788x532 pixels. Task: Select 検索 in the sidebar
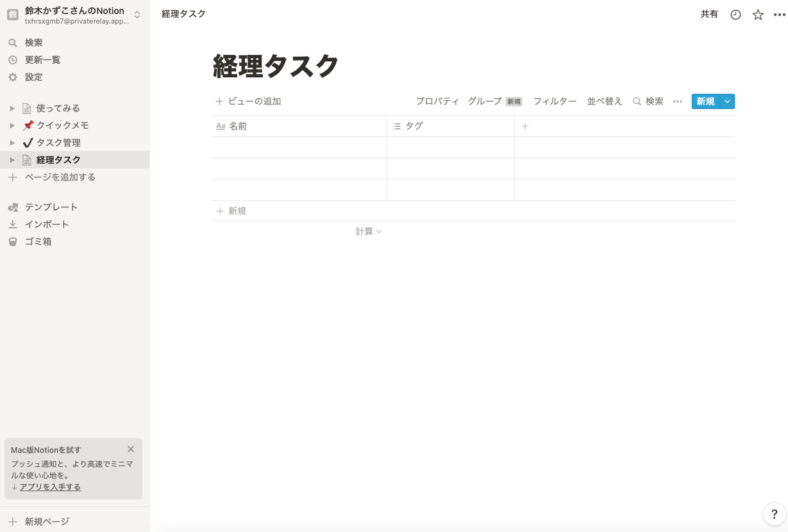tap(34, 43)
